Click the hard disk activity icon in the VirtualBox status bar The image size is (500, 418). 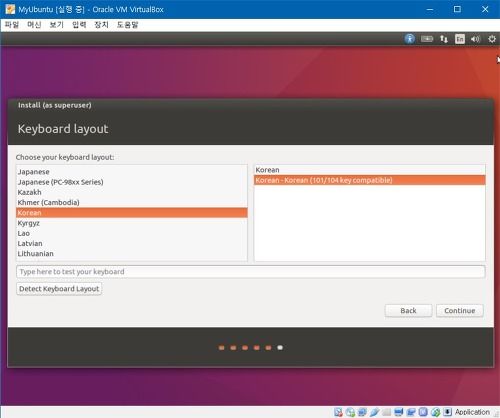(x=338, y=412)
